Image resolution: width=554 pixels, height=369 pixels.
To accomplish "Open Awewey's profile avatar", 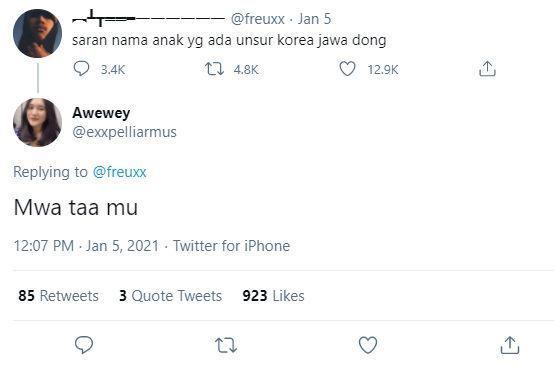I will [x=37, y=122].
